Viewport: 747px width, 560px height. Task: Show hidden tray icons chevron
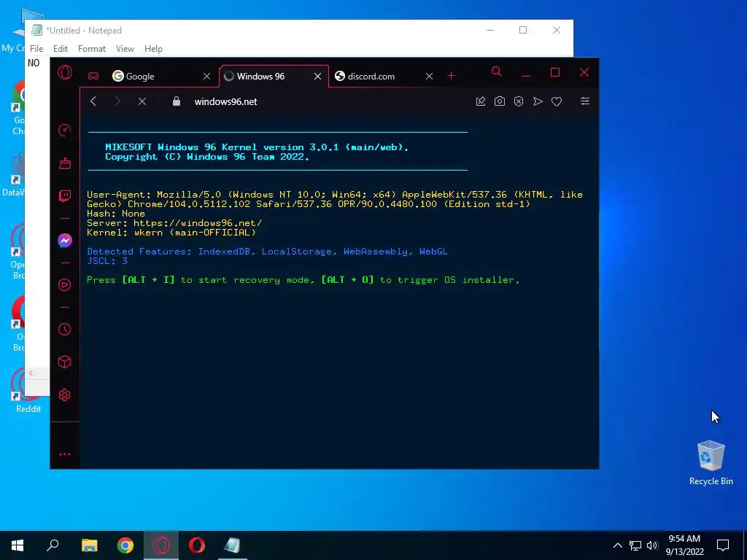point(617,545)
